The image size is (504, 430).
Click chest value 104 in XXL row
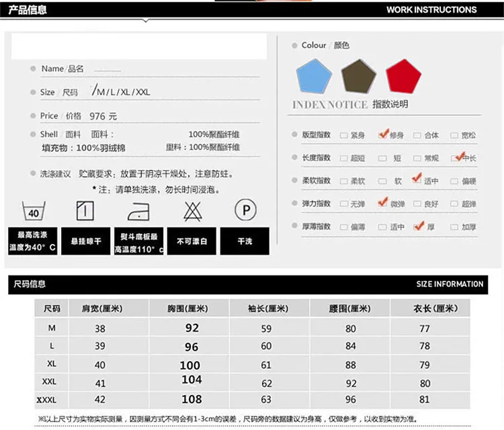pos(192,380)
